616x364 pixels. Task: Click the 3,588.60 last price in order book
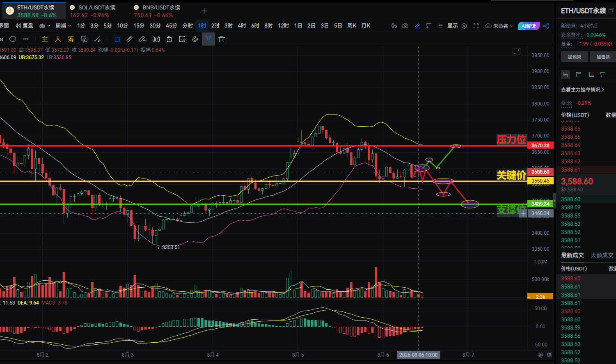click(x=577, y=181)
